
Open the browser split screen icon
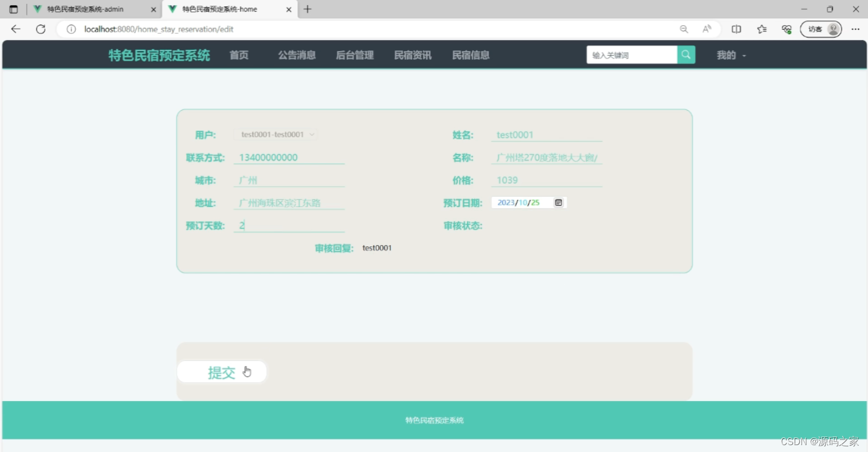pyautogui.click(x=736, y=29)
